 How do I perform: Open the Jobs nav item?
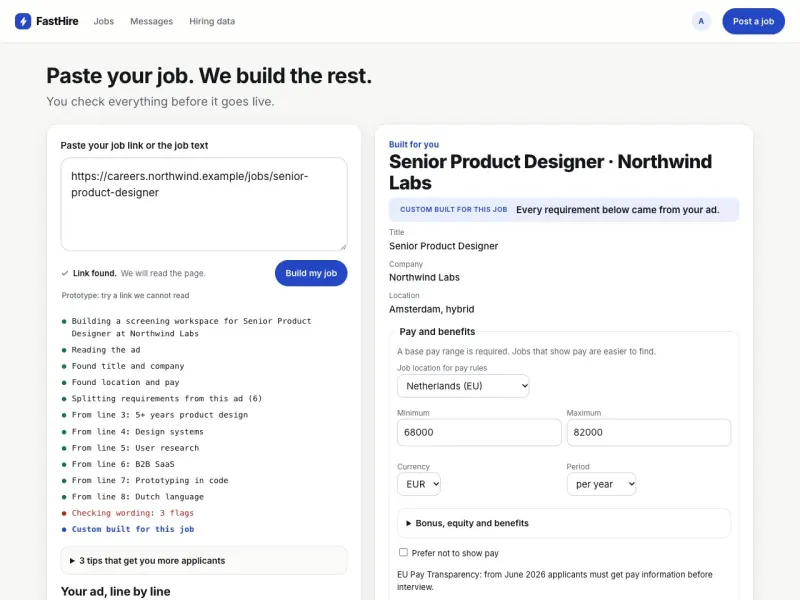[104, 21]
